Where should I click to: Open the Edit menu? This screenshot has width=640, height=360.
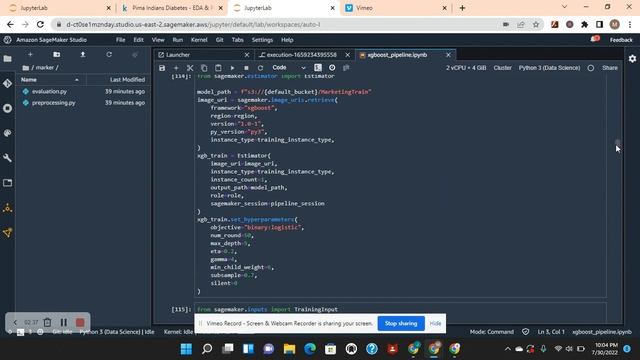tap(138, 40)
